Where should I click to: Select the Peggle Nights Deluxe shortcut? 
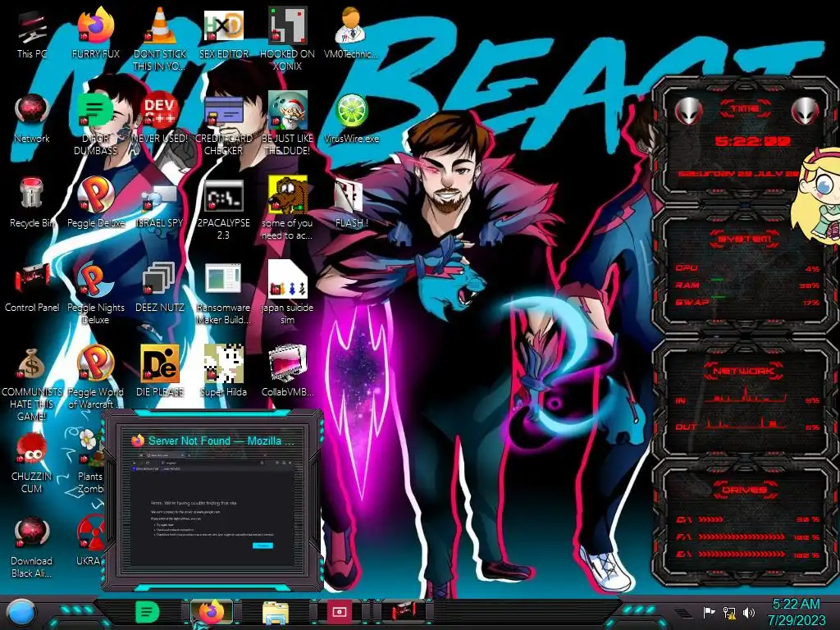95,294
